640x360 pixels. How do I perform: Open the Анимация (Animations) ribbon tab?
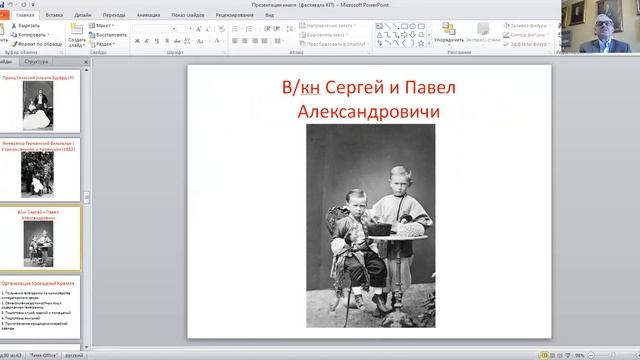pos(148,15)
